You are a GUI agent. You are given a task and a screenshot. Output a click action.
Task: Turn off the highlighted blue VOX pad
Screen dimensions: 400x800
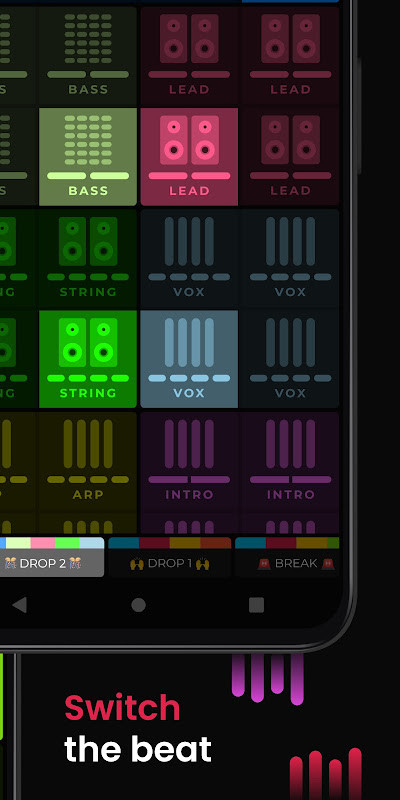(x=189, y=359)
